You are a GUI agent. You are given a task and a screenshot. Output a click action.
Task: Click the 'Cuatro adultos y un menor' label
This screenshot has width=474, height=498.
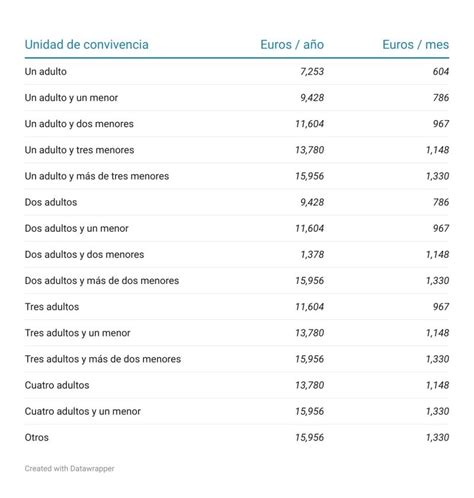83,411
